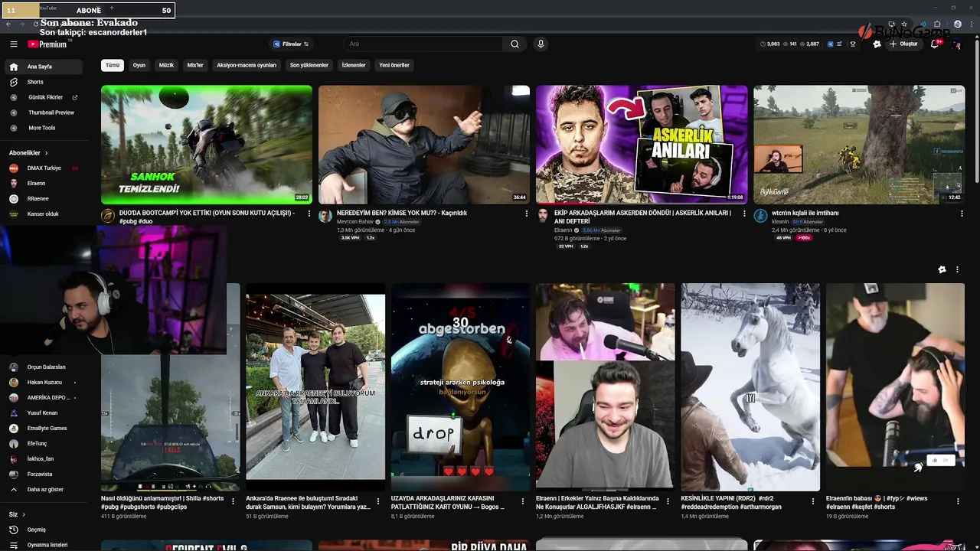Open the notifications bell
The width and height of the screenshot is (980, 551).
934,44
